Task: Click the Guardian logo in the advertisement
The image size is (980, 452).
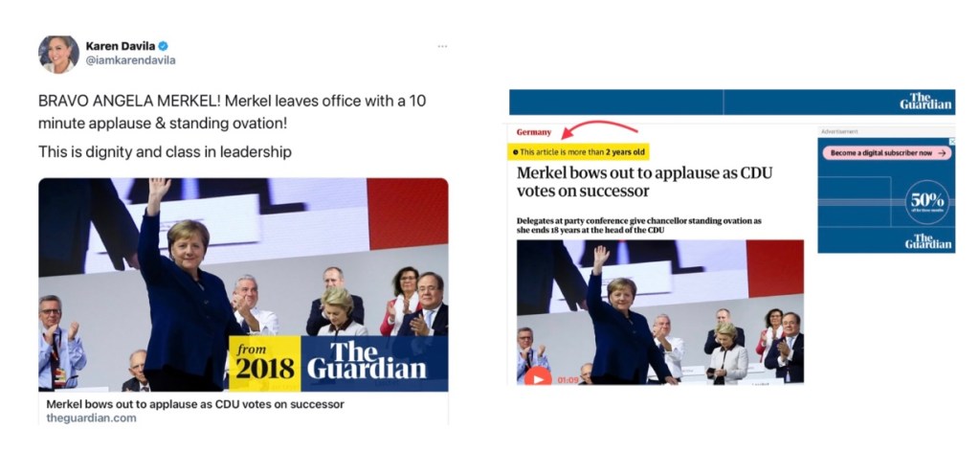Action: [928, 241]
